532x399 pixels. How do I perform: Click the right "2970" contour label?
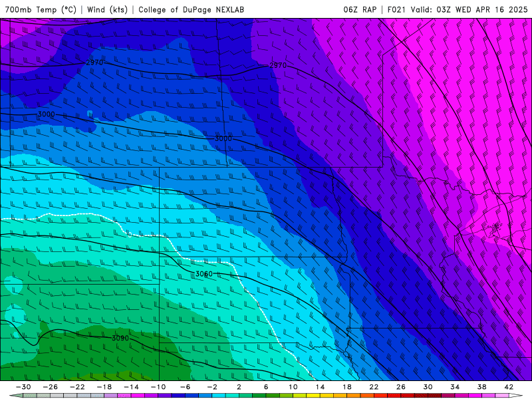point(278,65)
